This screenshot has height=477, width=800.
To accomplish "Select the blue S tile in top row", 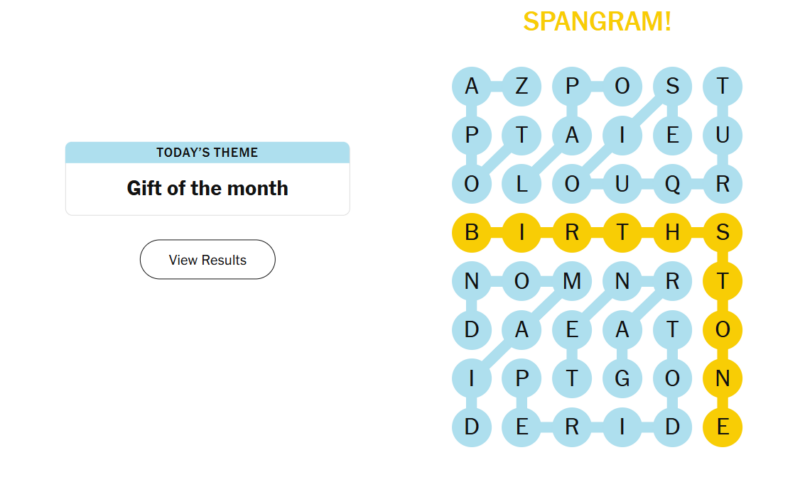I will click(x=672, y=86).
